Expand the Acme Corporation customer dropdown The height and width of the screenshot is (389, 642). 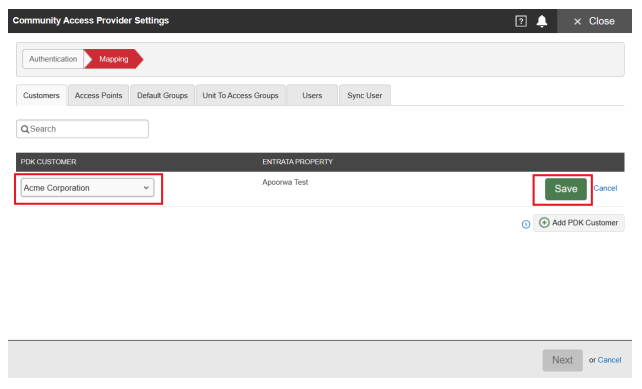point(88,188)
